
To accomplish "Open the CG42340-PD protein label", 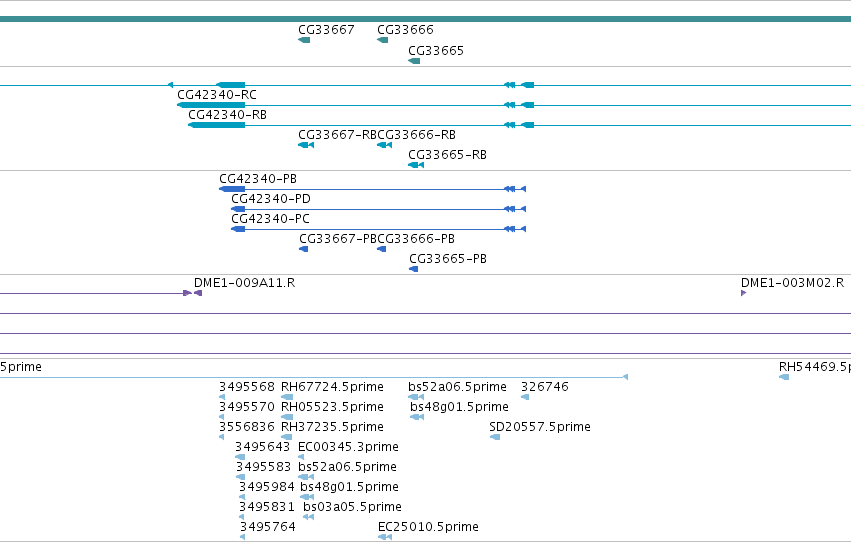I will click(271, 199).
